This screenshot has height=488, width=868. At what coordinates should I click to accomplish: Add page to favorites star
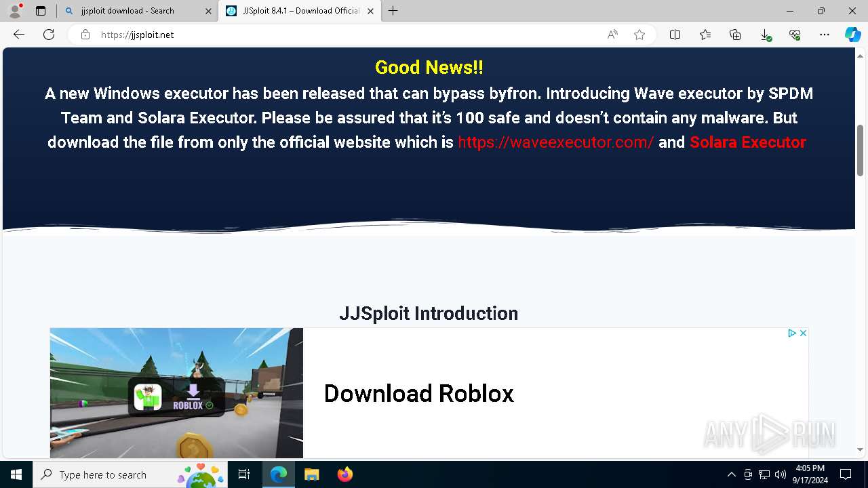pos(639,35)
